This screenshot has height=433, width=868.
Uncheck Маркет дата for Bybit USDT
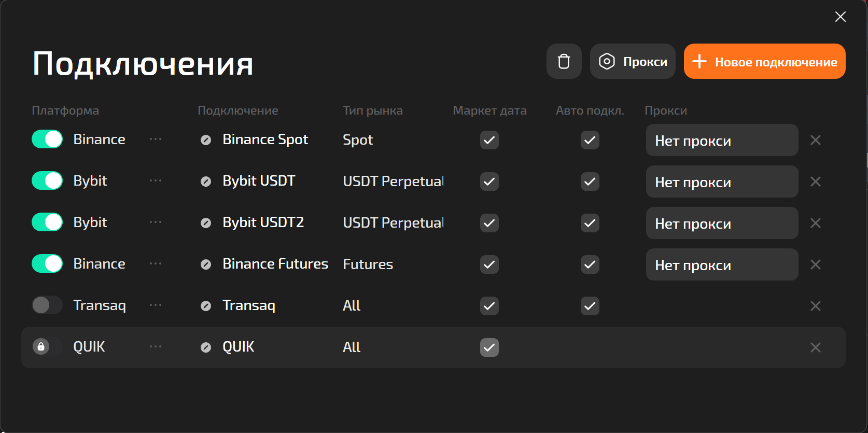489,181
